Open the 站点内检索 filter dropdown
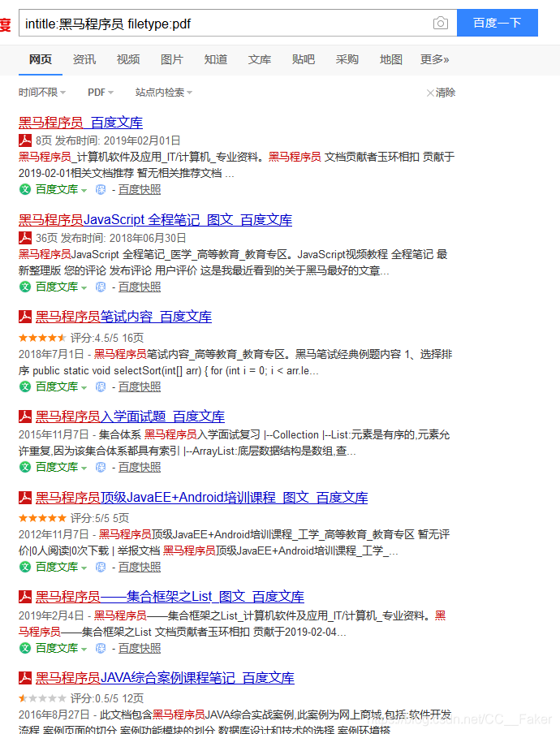Viewport: 560px width, 734px height. [x=164, y=93]
